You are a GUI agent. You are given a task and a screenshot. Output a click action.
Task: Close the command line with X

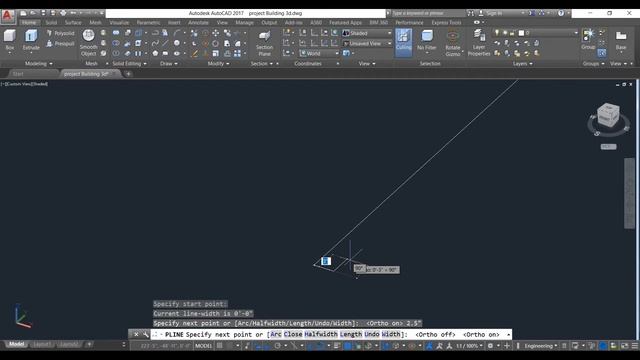click(x=136, y=335)
